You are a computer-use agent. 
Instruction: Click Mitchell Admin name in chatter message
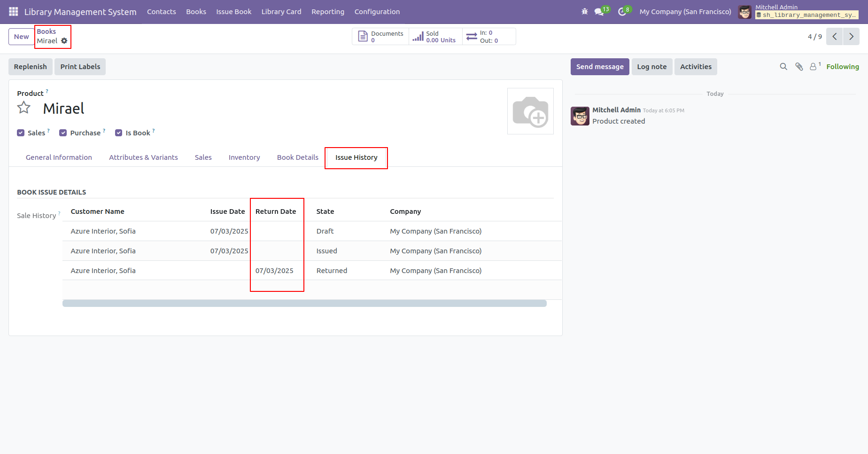coord(616,110)
